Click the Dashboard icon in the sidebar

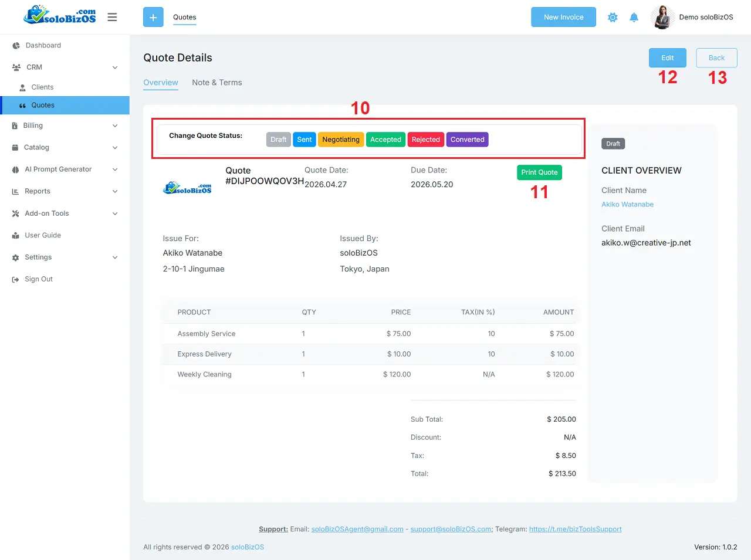(16, 46)
